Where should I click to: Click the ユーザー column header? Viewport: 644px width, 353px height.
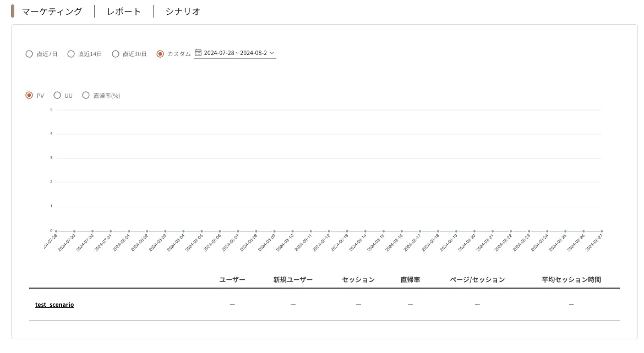(x=232, y=279)
